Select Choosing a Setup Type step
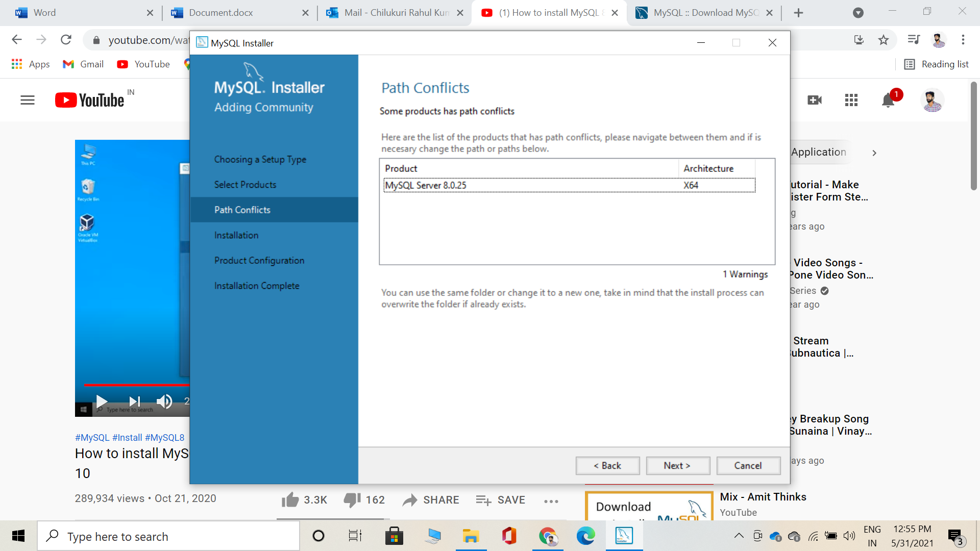Viewport: 980px width, 551px height. (260, 159)
